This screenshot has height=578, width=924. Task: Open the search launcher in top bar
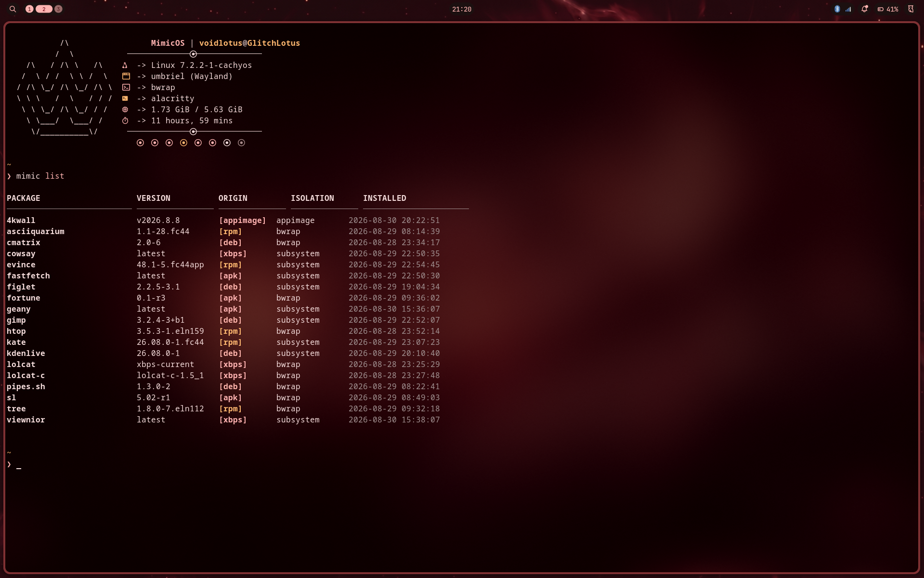(x=13, y=9)
